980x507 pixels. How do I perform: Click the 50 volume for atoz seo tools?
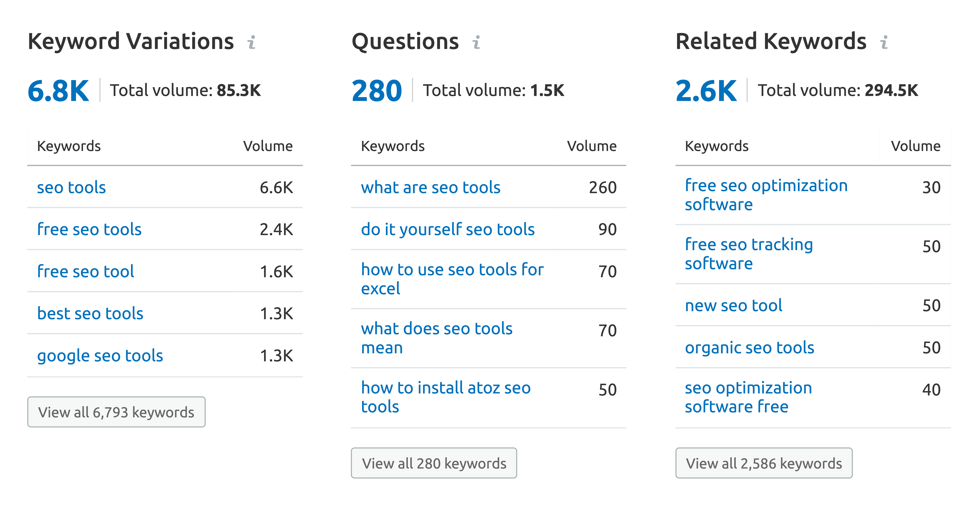(x=608, y=390)
